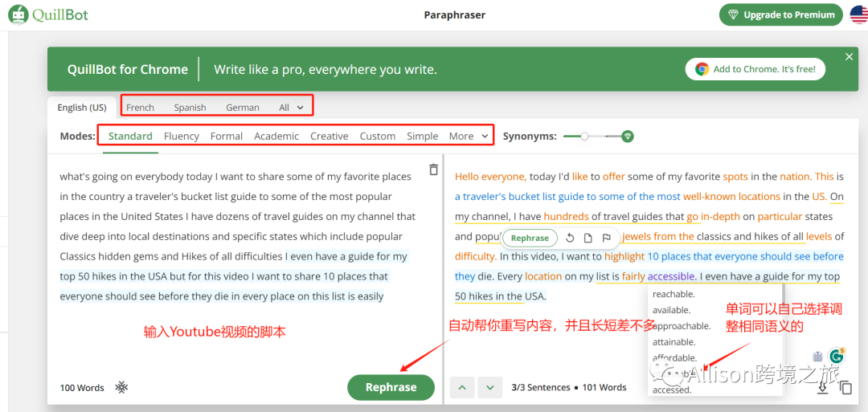The height and width of the screenshot is (412, 868).
Task: Click the orange word "fairly" in output
Action: (x=633, y=276)
